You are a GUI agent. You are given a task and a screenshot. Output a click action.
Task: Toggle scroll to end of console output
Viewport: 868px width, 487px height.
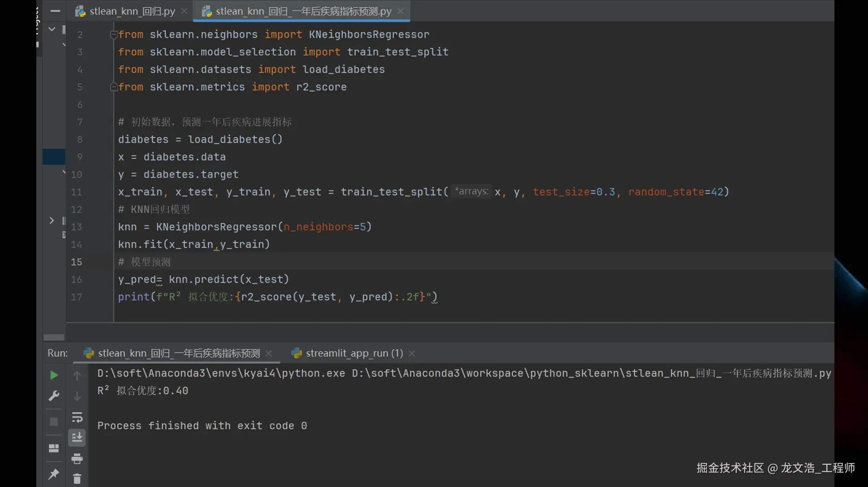[x=77, y=438]
